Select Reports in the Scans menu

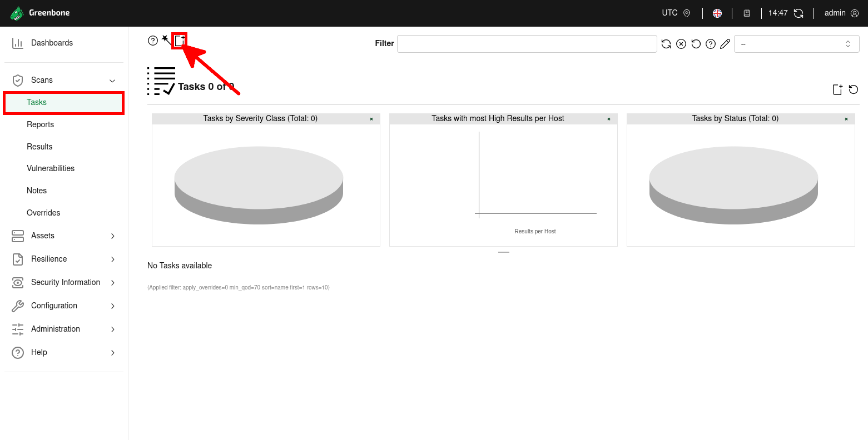click(x=40, y=124)
